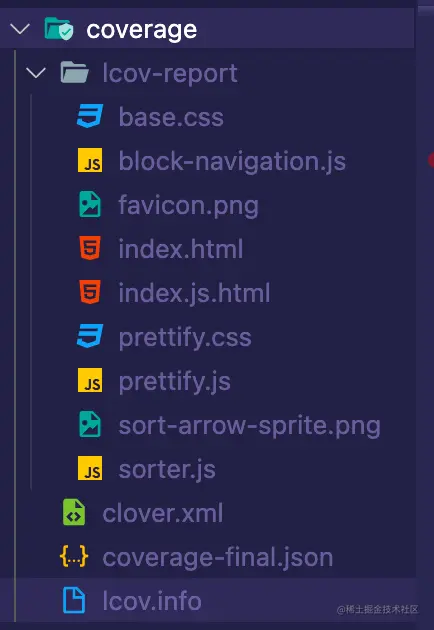434x630 pixels.
Task: Select the lcov-report folder name
Action: point(170,74)
